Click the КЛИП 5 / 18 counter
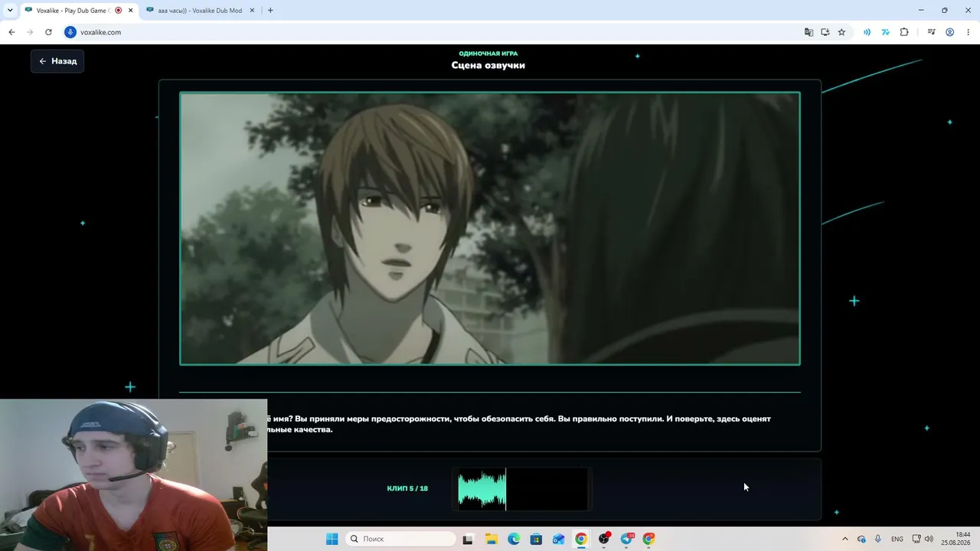 (x=407, y=488)
